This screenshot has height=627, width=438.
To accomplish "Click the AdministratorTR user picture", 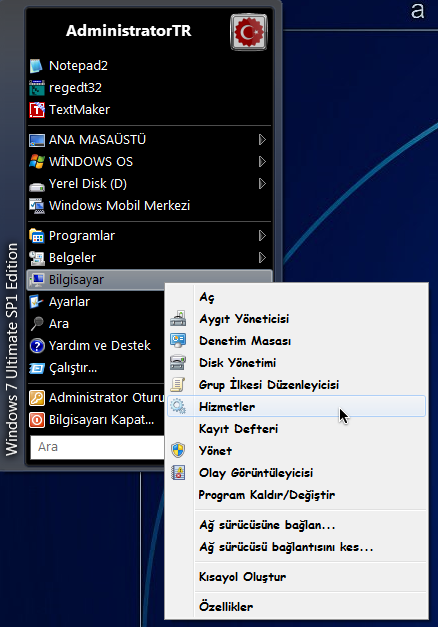I will [x=249, y=32].
